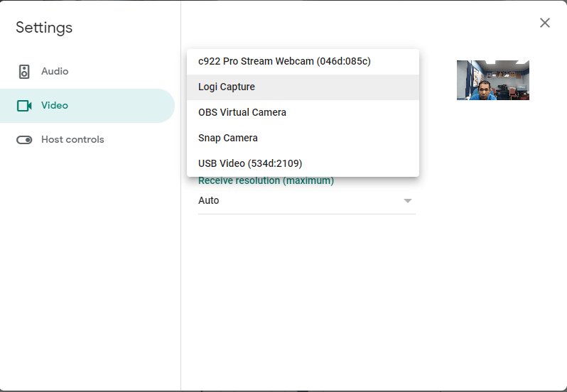This screenshot has width=567, height=392.
Task: Expand the Receive resolution dropdown arrow
Action: pyautogui.click(x=408, y=201)
